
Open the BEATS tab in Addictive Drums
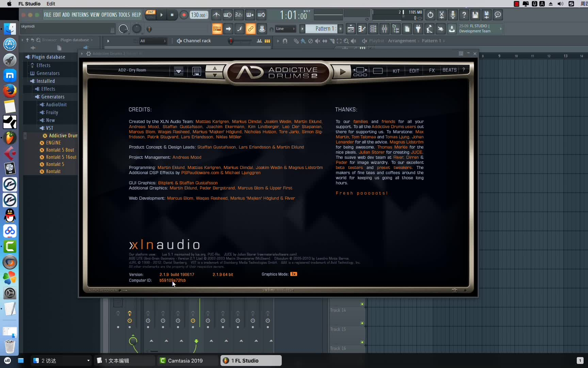(450, 70)
